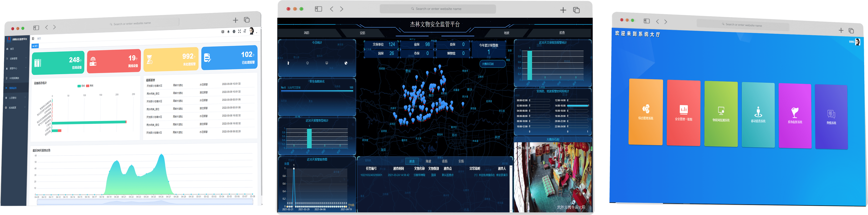Switch to the 消防 tab in 杰林 platform

click(306, 33)
